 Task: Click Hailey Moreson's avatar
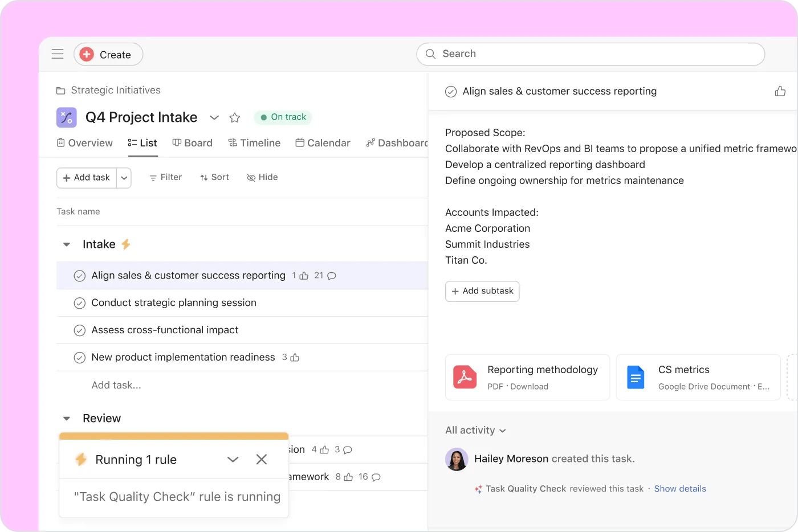457,459
